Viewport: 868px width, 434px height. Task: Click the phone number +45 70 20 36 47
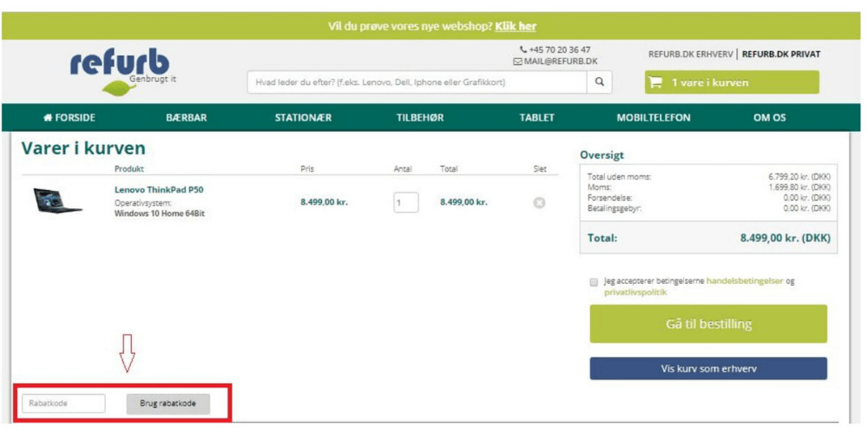point(560,49)
